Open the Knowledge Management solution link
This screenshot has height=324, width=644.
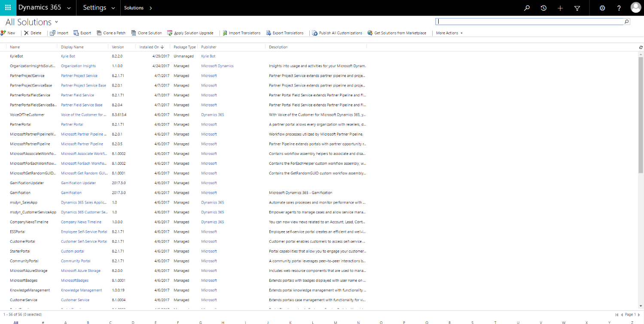(82, 290)
